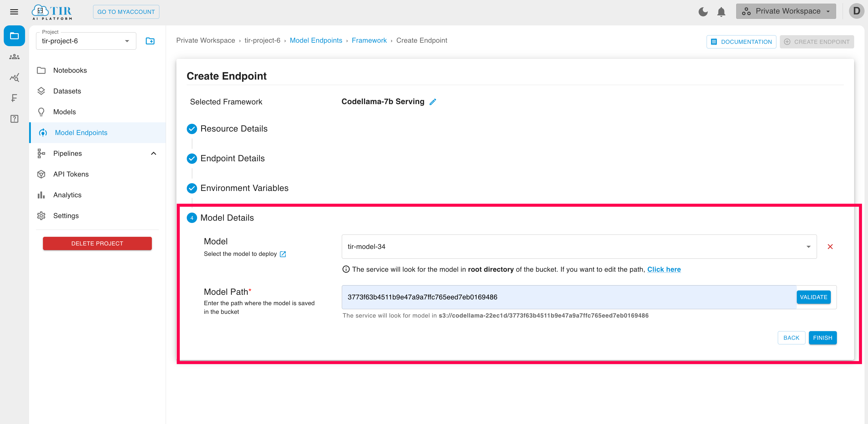
Task: Click the FINISH button
Action: (822, 338)
